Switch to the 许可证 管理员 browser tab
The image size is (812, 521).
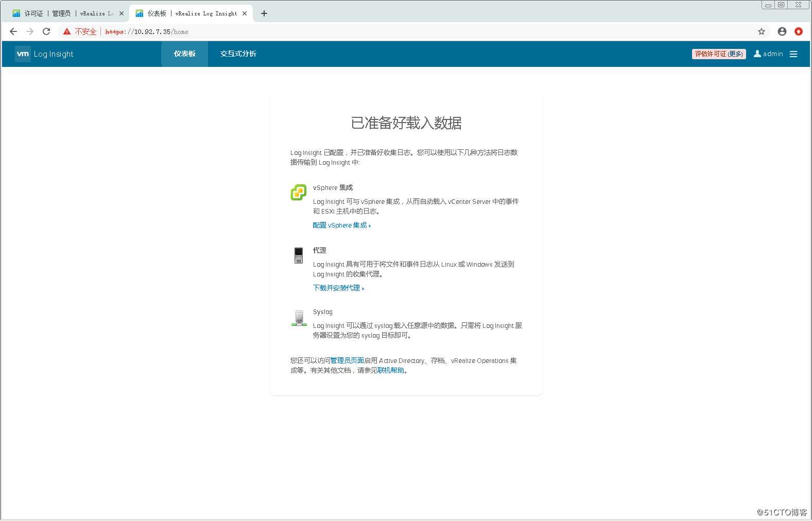(68, 13)
